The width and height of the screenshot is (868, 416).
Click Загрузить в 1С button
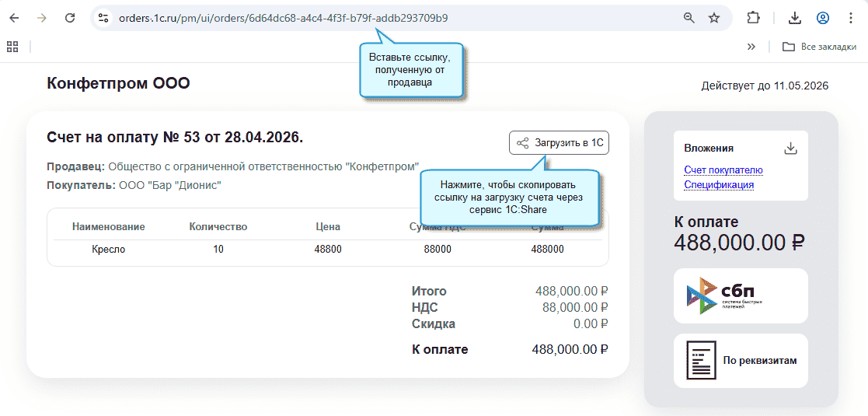tap(559, 143)
